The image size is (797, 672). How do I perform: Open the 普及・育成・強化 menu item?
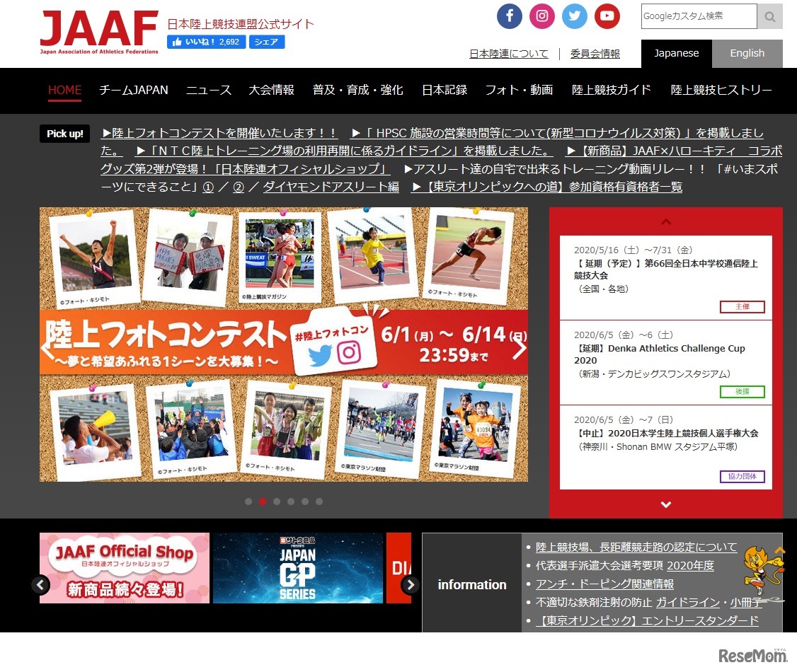tap(358, 90)
